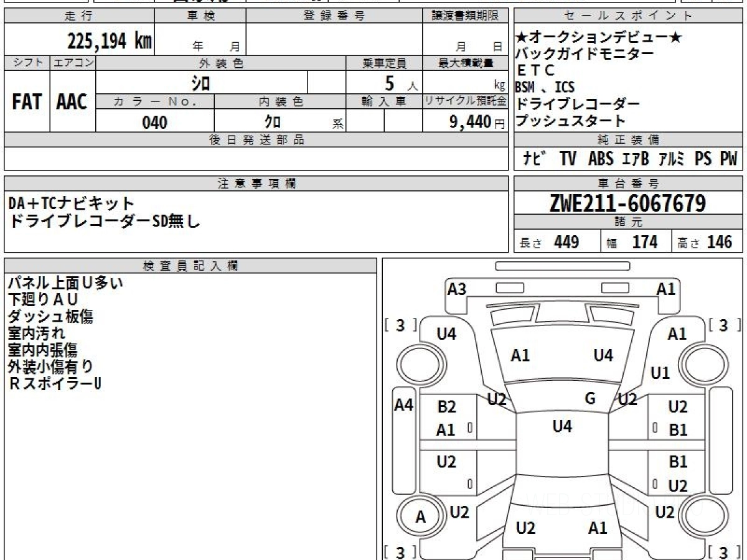Select the B2 damage mark on door
747x560 pixels.
(446, 408)
